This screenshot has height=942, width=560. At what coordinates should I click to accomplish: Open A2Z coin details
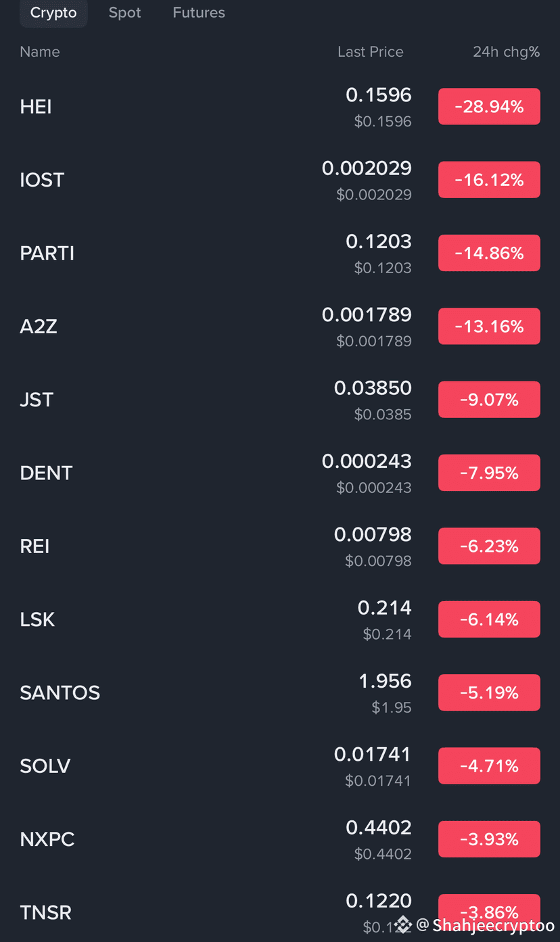click(x=280, y=327)
